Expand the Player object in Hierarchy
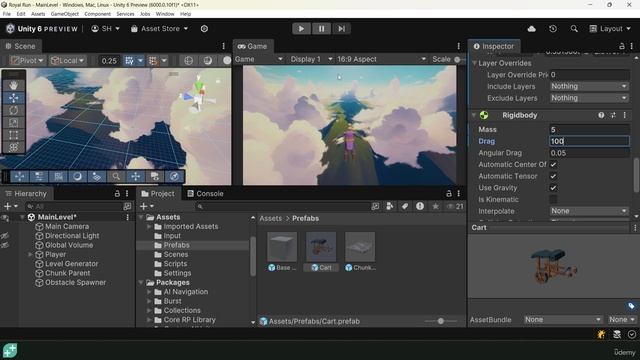Image resolution: width=640 pixels, height=360 pixels. click(x=30, y=255)
